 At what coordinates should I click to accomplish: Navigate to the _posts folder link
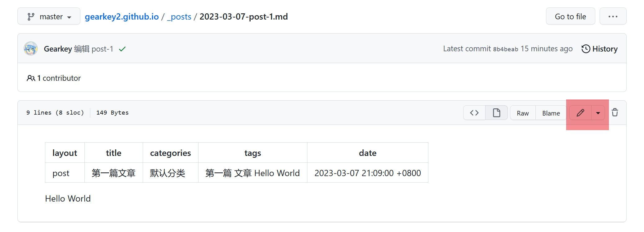[x=179, y=16]
